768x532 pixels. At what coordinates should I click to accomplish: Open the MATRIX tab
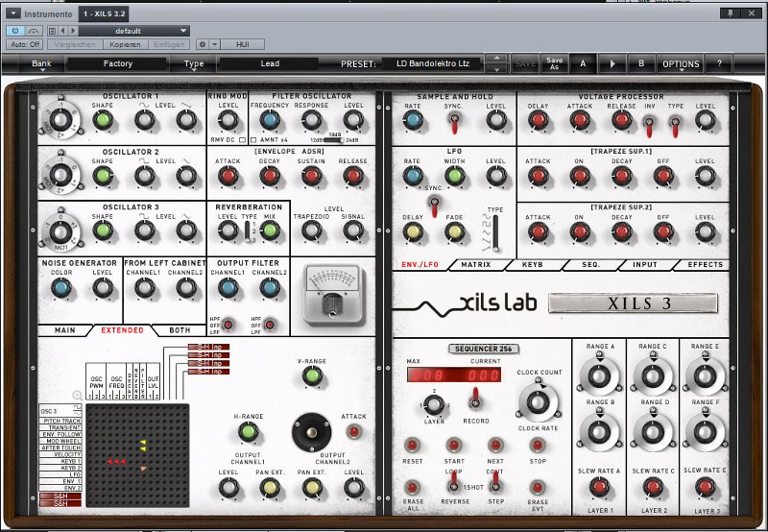475,264
